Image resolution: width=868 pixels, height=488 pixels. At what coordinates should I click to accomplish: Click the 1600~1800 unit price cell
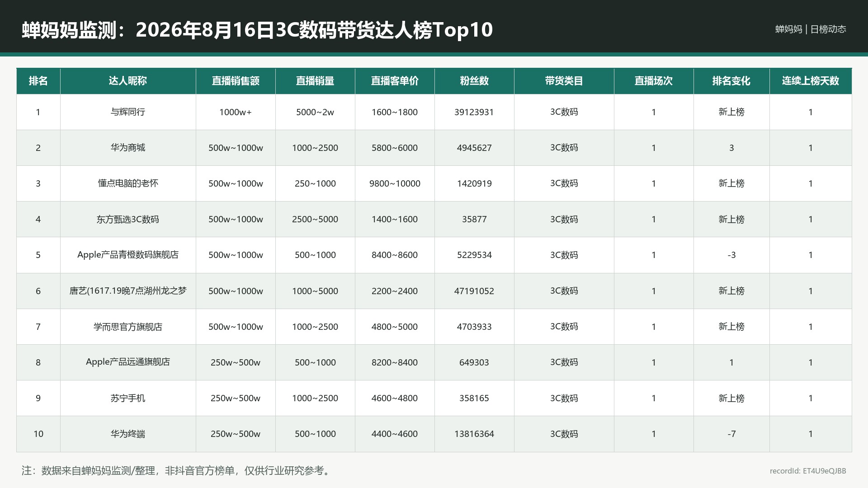click(395, 112)
